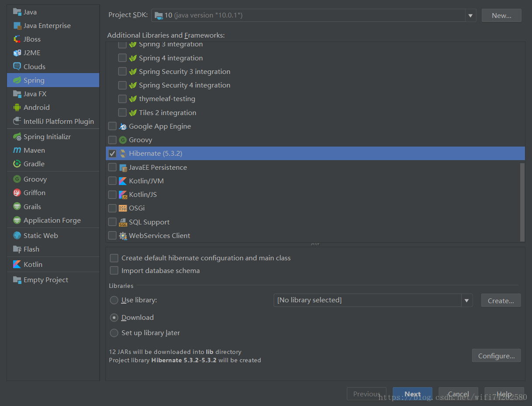Click the Project SDK combo box field

click(314, 15)
